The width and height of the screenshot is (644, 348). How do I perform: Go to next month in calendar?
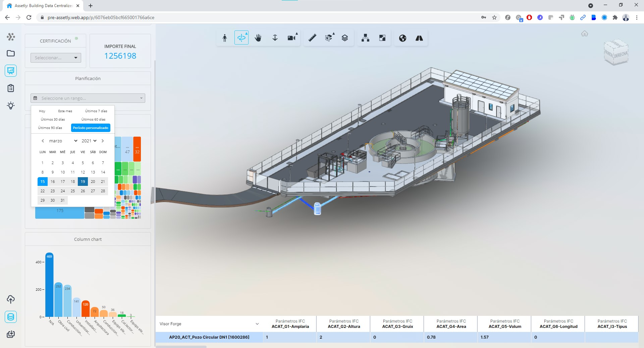point(103,141)
